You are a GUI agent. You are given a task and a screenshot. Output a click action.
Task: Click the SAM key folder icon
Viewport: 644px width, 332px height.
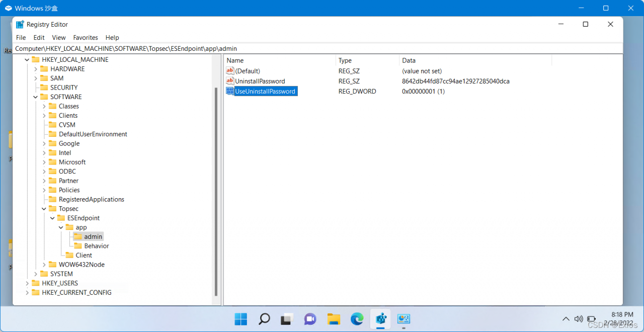pos(44,78)
